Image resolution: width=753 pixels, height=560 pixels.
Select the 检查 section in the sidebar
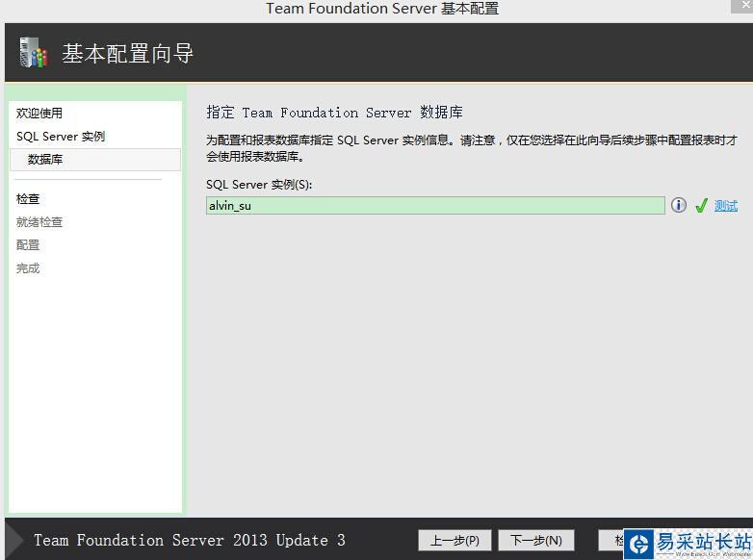click(x=28, y=198)
